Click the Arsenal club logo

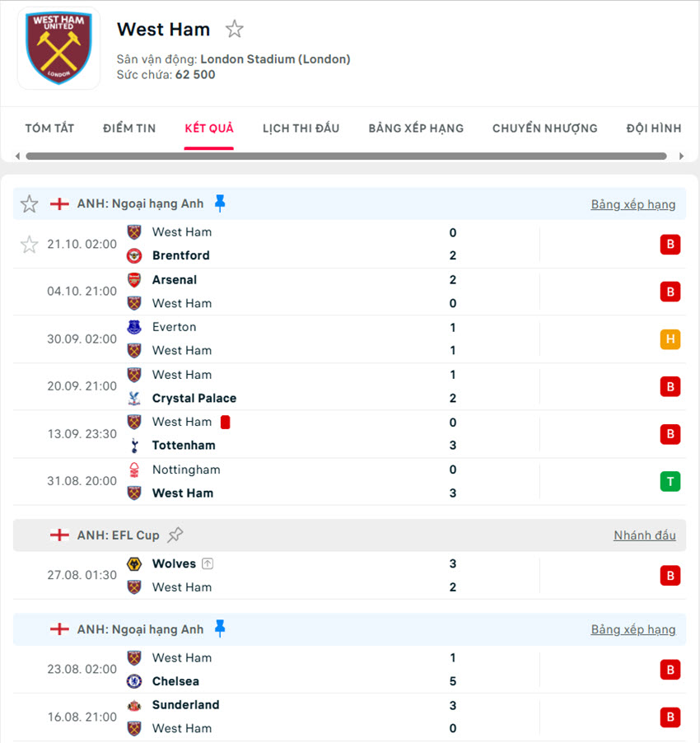(x=134, y=279)
